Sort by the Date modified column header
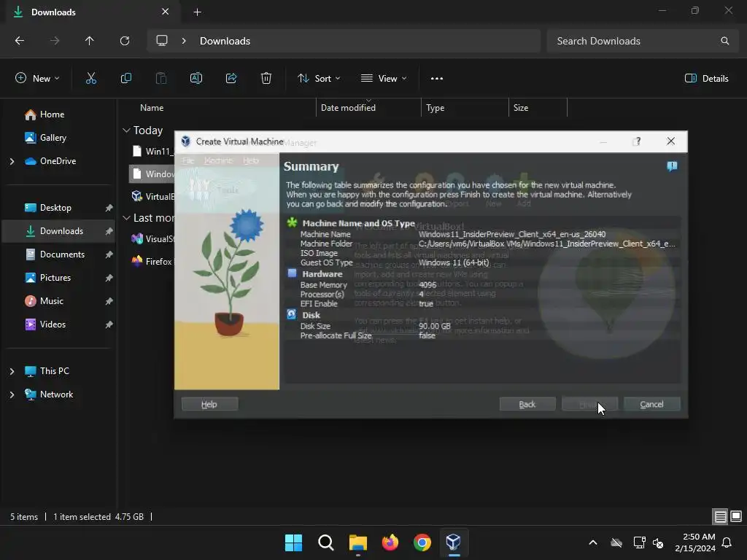Screen dimensions: 747x560 (x=348, y=108)
